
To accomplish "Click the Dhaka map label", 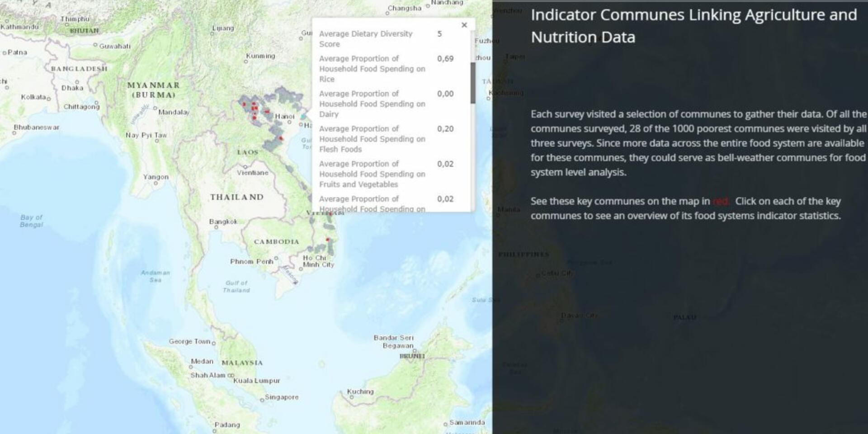I will pos(72,88).
